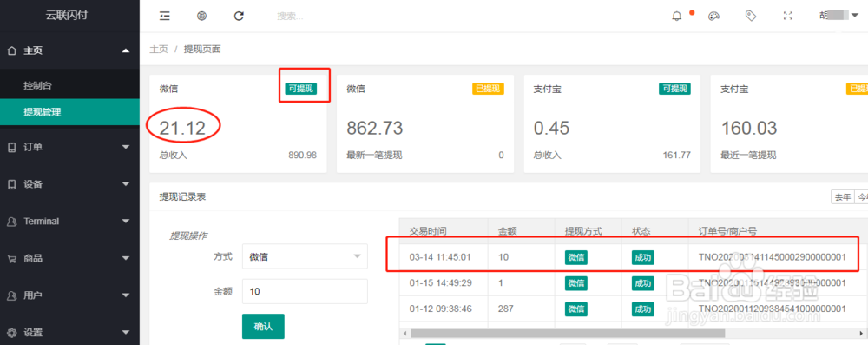This screenshot has height=345, width=868.
Task: Click the 0.45 Alipay balance
Action: pos(551,128)
